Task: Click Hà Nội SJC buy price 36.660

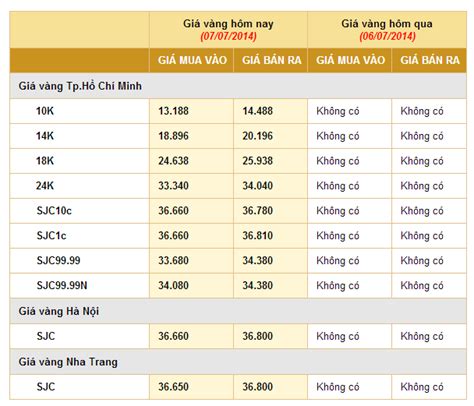Action: (x=191, y=336)
